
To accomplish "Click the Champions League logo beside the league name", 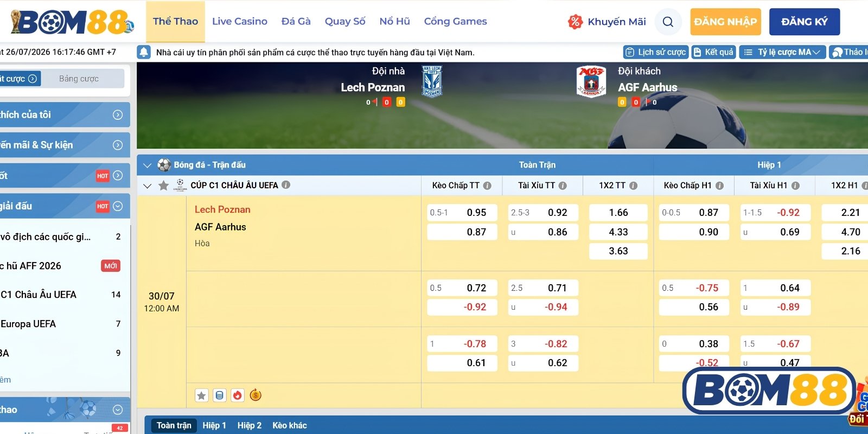I will (x=180, y=186).
